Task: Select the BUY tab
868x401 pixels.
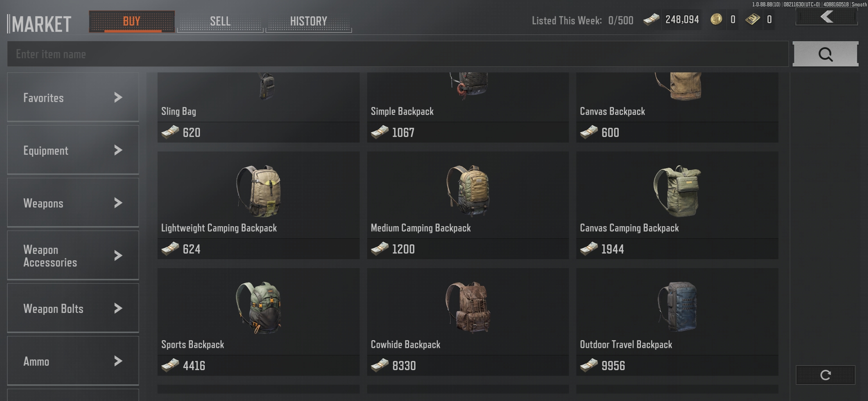Action: (132, 22)
